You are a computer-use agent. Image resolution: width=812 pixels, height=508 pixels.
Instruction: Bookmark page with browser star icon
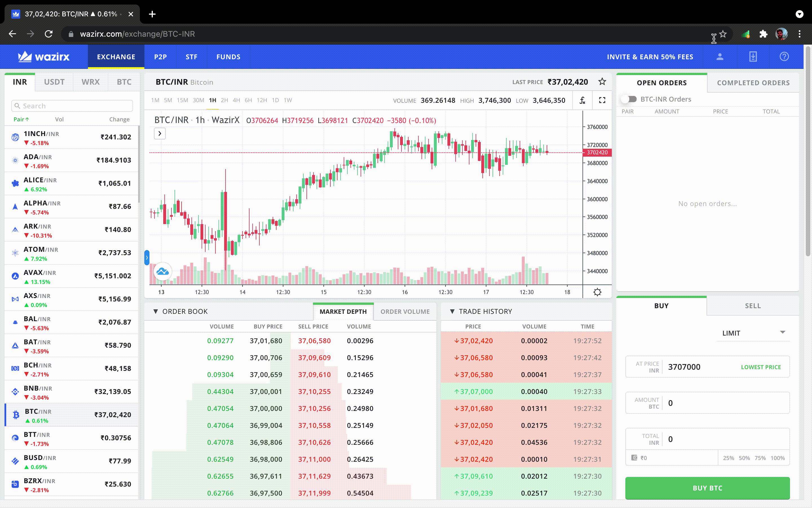click(x=723, y=34)
